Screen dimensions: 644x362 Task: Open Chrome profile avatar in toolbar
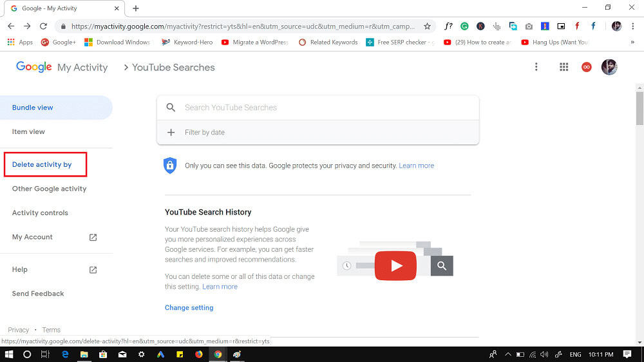[x=616, y=26]
